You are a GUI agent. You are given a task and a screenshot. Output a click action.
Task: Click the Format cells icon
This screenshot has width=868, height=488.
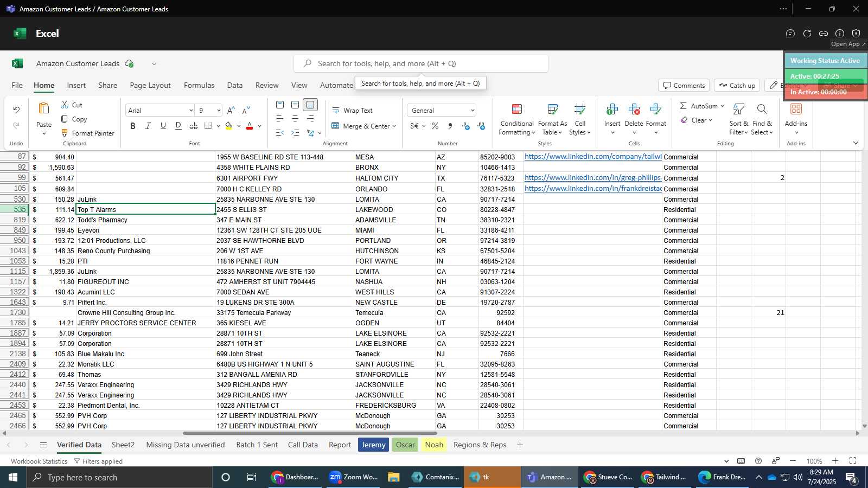point(655,110)
